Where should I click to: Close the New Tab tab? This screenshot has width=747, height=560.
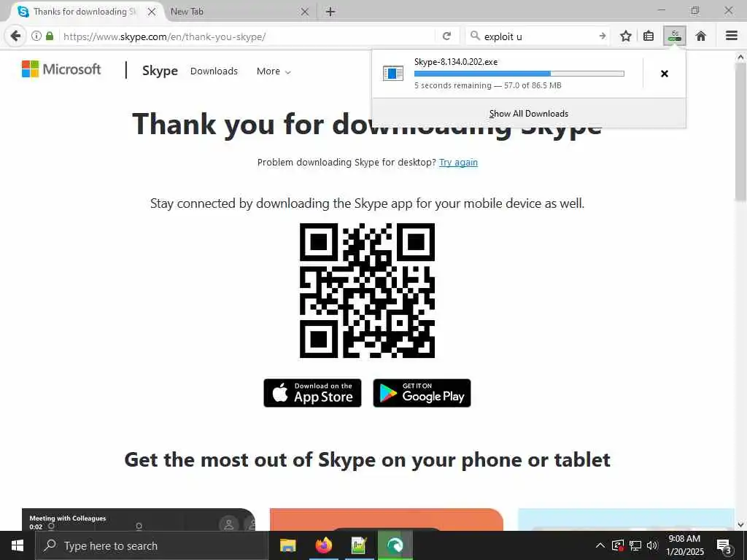pos(305,12)
